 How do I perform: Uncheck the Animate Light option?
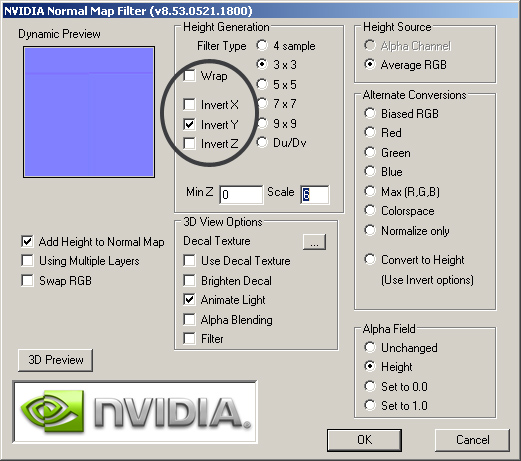click(x=189, y=299)
